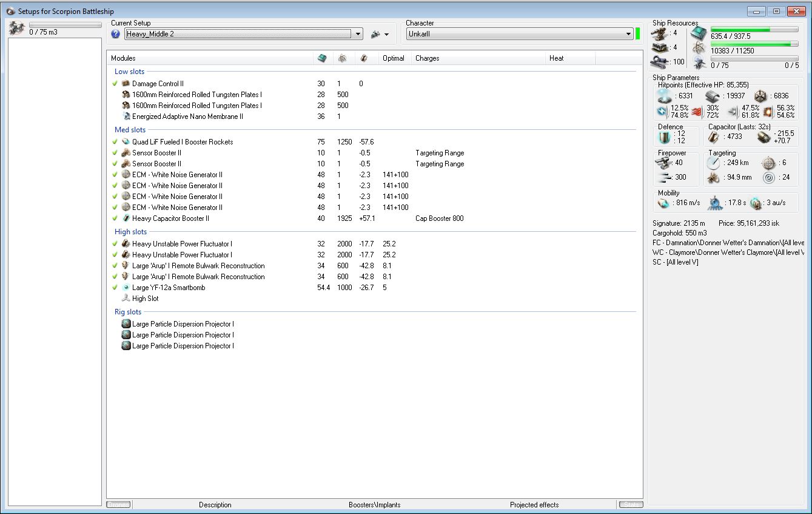Open the Character dropdown showing Unkarll

tap(520, 34)
